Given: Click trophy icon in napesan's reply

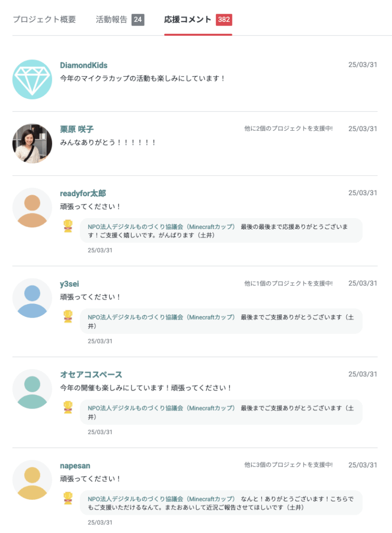Looking at the screenshot, I should point(68,498).
